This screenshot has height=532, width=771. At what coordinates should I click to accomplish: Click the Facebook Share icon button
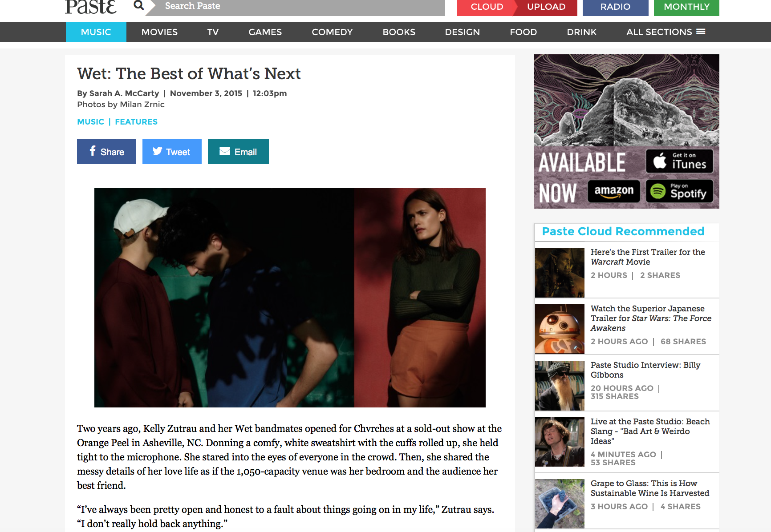tap(106, 152)
